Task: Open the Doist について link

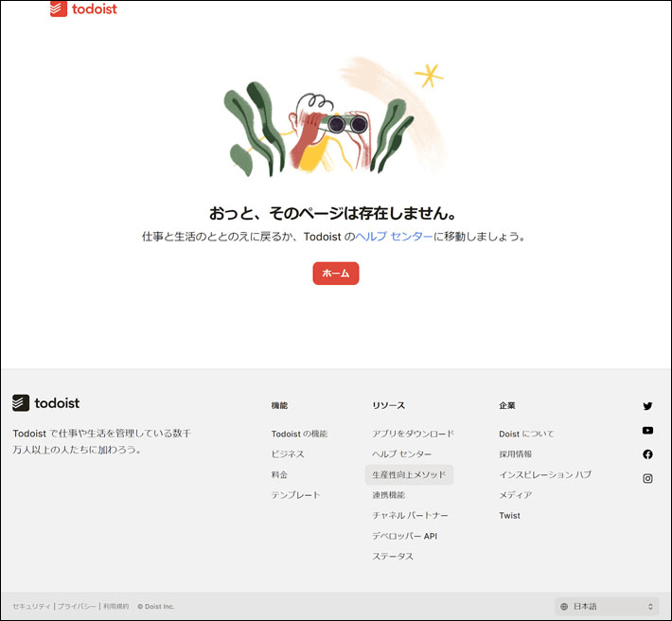Action: point(526,434)
